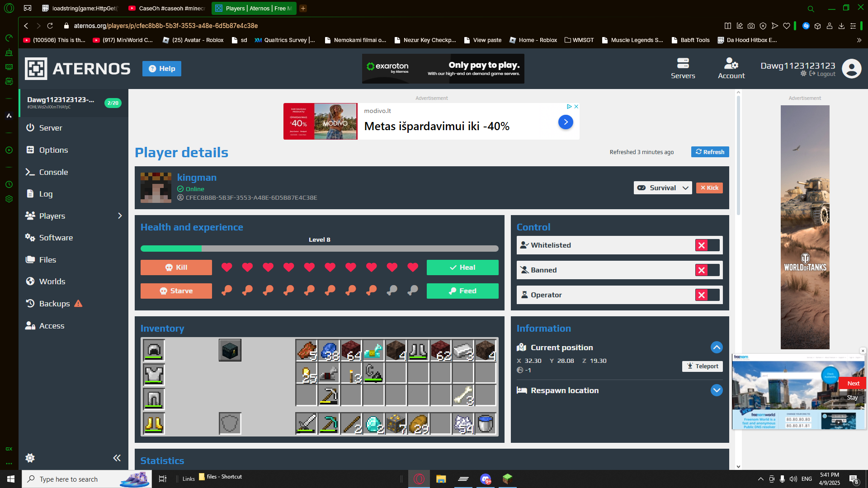The width and height of the screenshot is (868, 488).
Task: Open a new browser tab
Action: coord(303,8)
